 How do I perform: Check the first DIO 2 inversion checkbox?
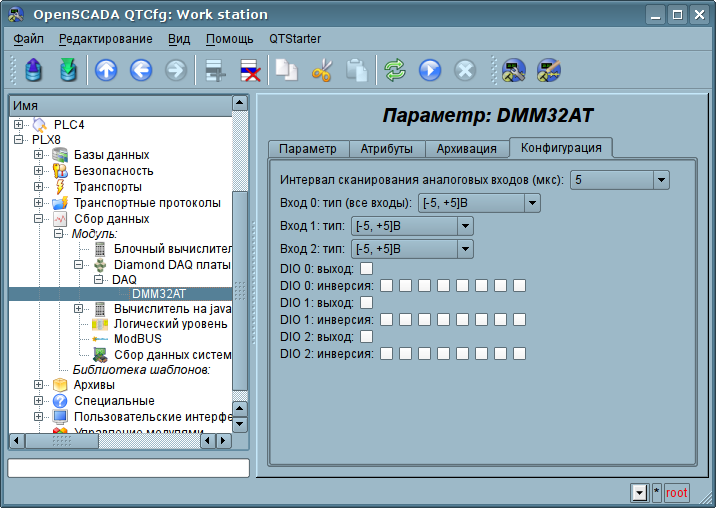coord(386,353)
